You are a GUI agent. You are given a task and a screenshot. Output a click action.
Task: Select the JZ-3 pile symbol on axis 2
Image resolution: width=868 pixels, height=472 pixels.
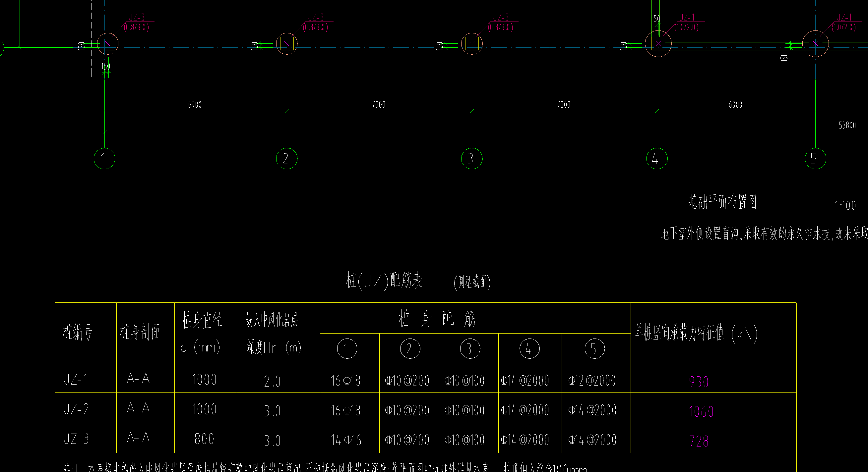click(x=287, y=44)
